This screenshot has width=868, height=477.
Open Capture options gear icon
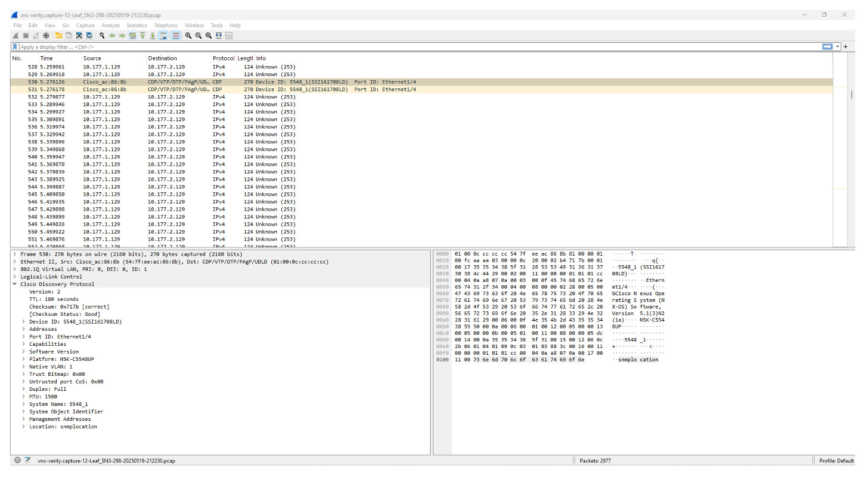click(46, 36)
